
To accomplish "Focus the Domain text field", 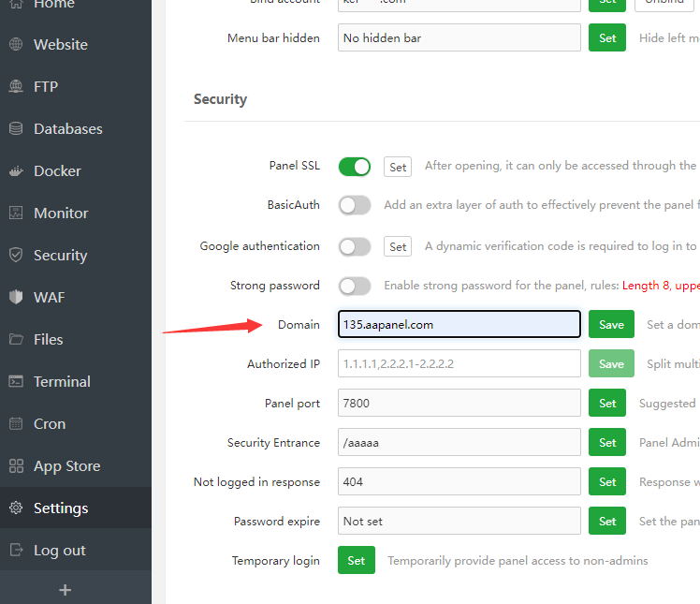I will [459, 324].
